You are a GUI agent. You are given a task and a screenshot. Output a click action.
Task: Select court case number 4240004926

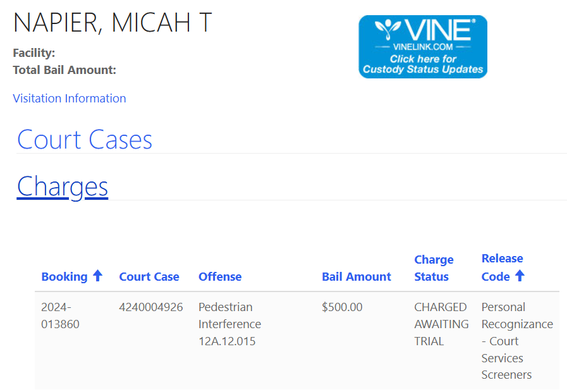pyautogui.click(x=151, y=307)
